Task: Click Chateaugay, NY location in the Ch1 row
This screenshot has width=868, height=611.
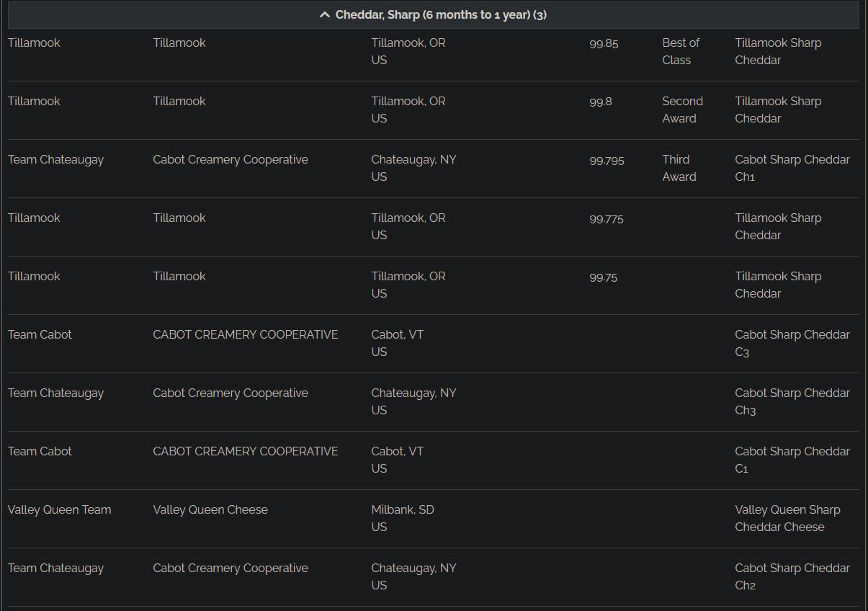Action: tap(413, 168)
